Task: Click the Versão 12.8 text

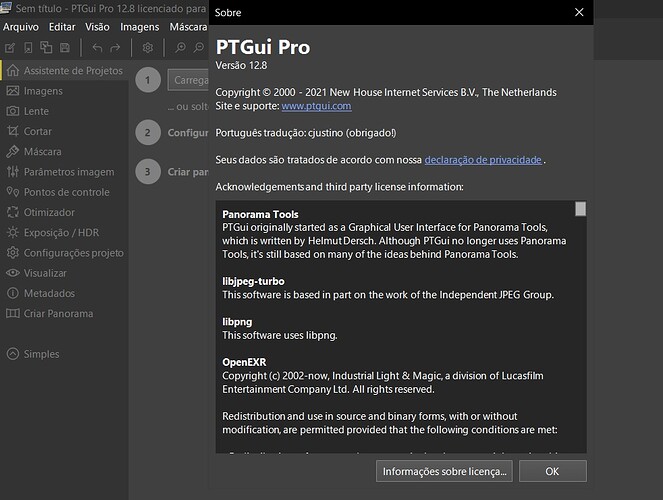Action: click(241, 66)
